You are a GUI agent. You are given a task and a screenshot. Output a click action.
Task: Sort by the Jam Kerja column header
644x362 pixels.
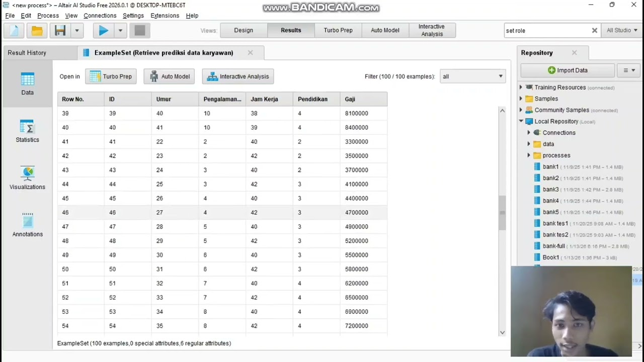(269, 99)
